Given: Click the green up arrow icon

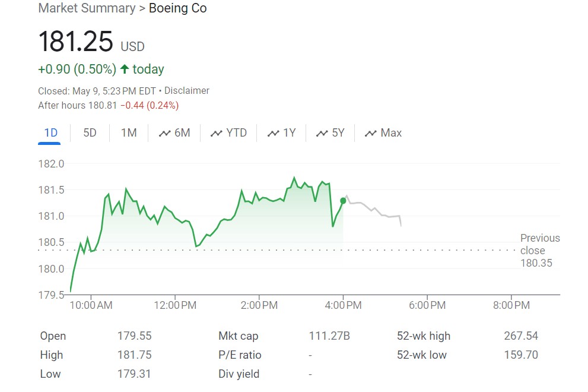Looking at the screenshot, I should pyautogui.click(x=125, y=69).
